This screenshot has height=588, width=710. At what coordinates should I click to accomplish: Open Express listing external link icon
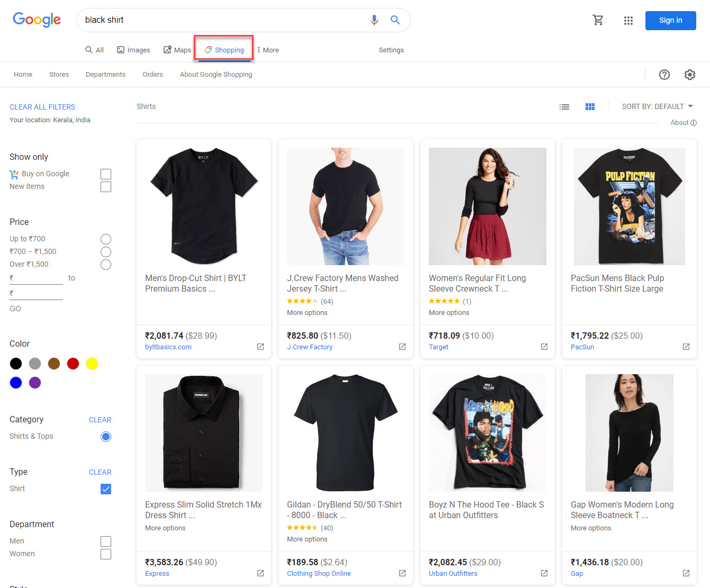click(x=260, y=573)
